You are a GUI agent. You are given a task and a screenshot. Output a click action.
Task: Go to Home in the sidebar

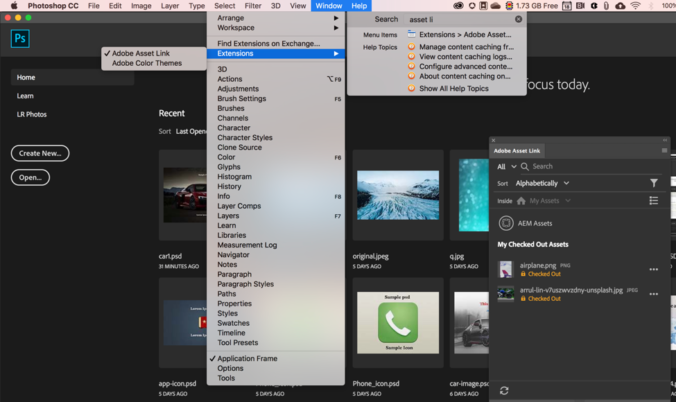coord(72,78)
